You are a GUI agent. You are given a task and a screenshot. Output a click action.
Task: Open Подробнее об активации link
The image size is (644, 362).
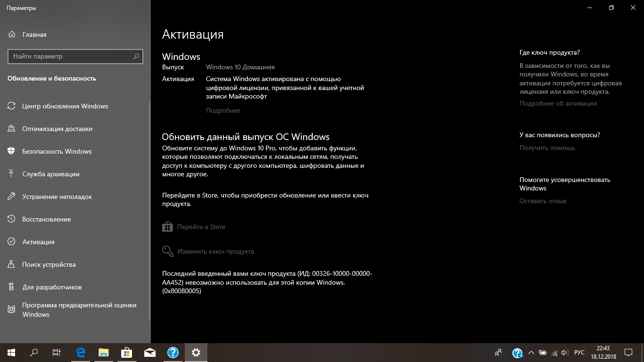click(x=558, y=103)
